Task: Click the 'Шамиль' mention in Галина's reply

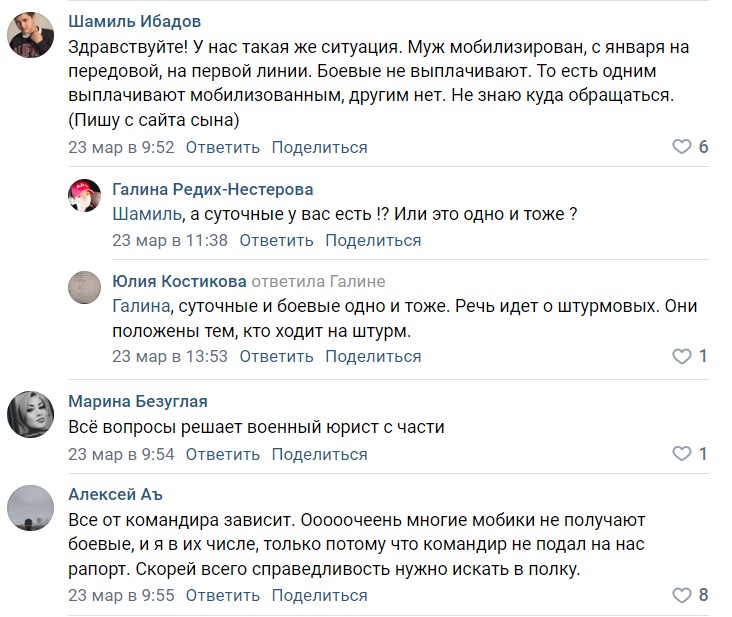Action: click(147, 214)
